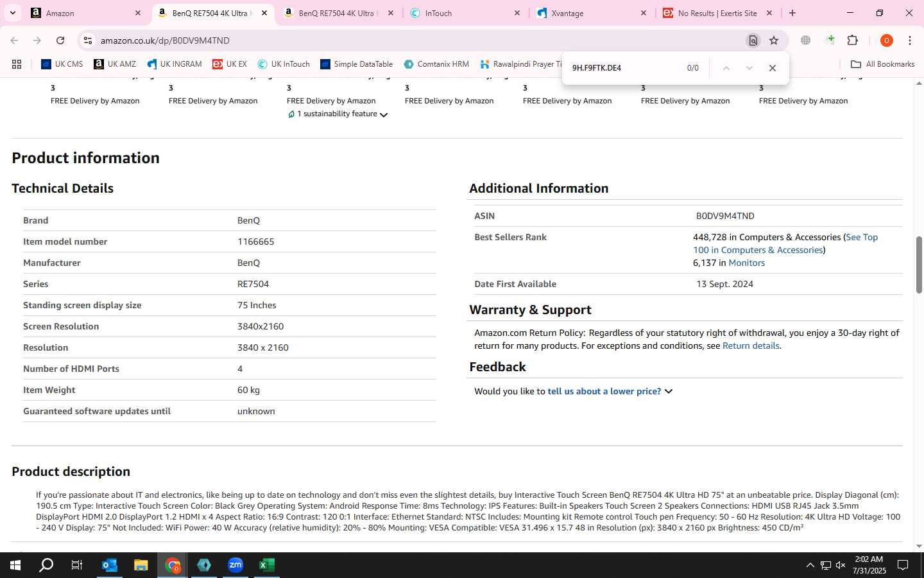This screenshot has width=924, height=578.
Task: Open All Bookmarks folder
Action: pos(882,64)
